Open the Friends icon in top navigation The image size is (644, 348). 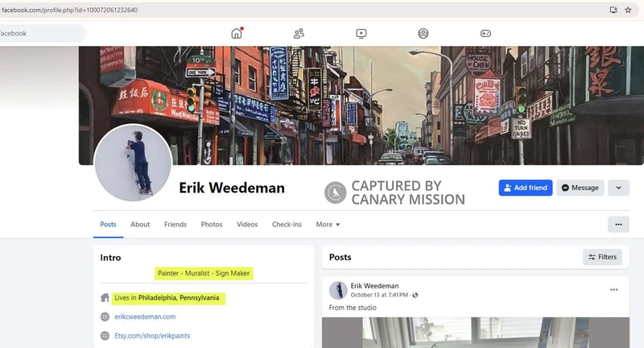click(x=299, y=33)
